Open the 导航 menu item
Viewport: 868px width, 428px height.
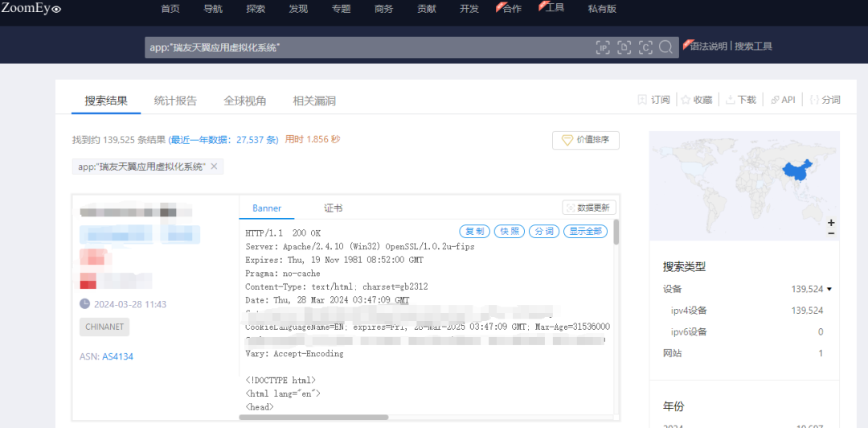click(213, 9)
